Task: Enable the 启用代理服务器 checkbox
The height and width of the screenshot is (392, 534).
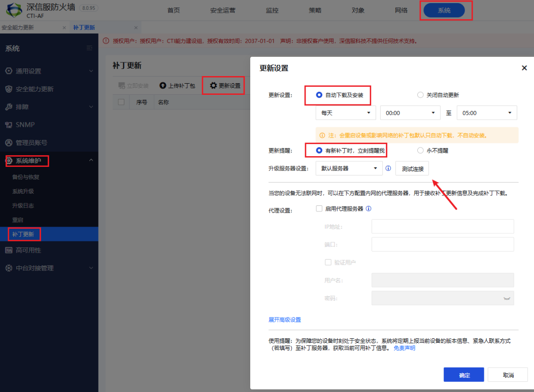Action: pos(319,208)
